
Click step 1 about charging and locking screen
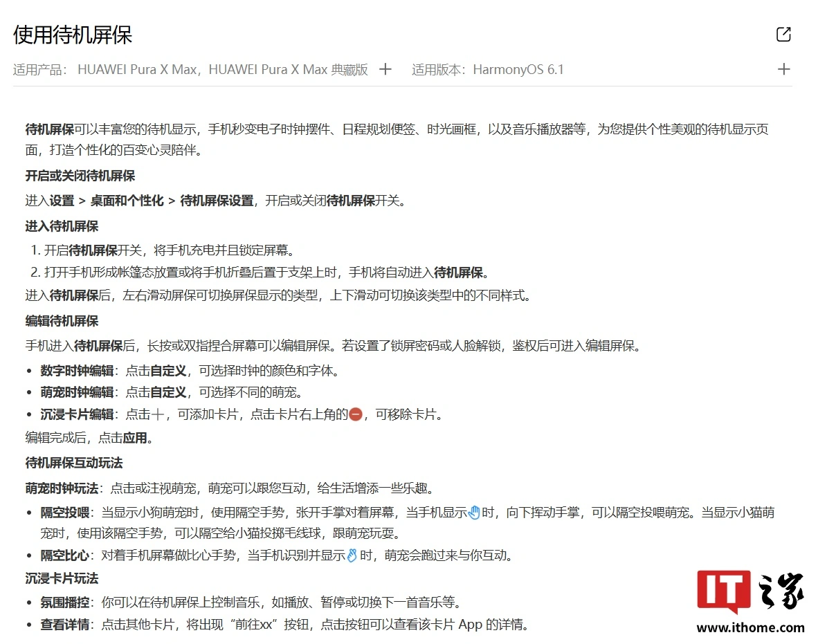pyautogui.click(x=164, y=250)
